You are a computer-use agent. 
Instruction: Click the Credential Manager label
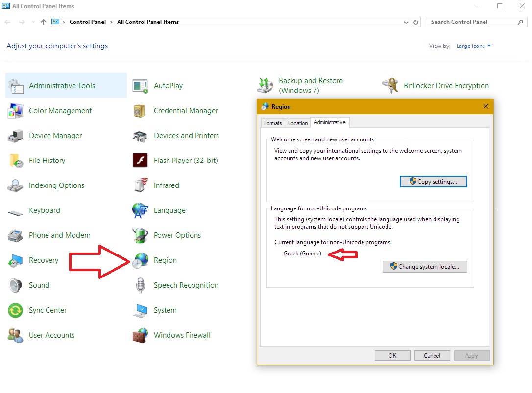[186, 111]
